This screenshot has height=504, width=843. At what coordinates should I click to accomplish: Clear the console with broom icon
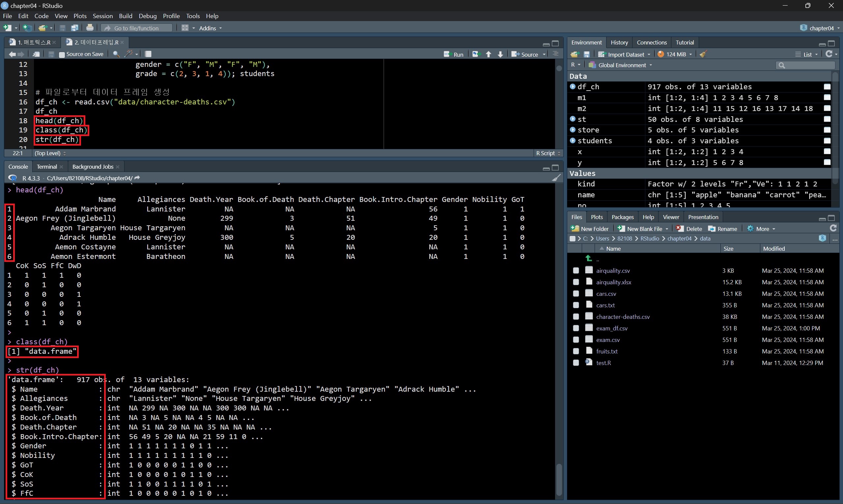pyautogui.click(x=556, y=178)
